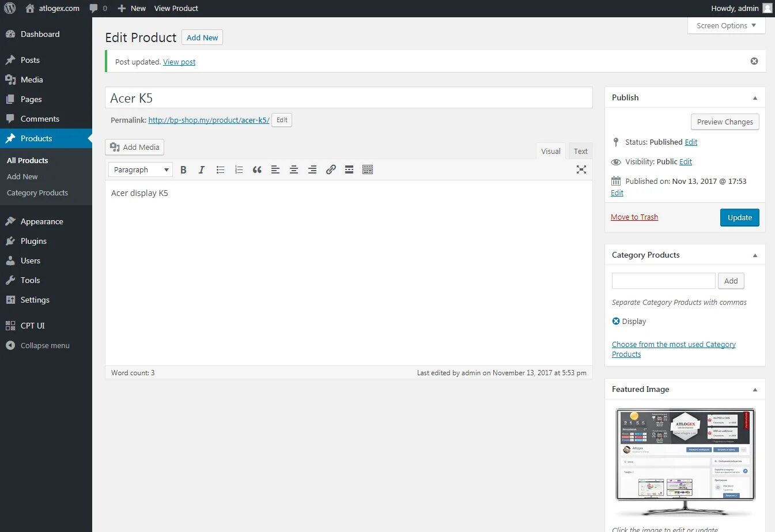Open Settings menu

(46, 300)
